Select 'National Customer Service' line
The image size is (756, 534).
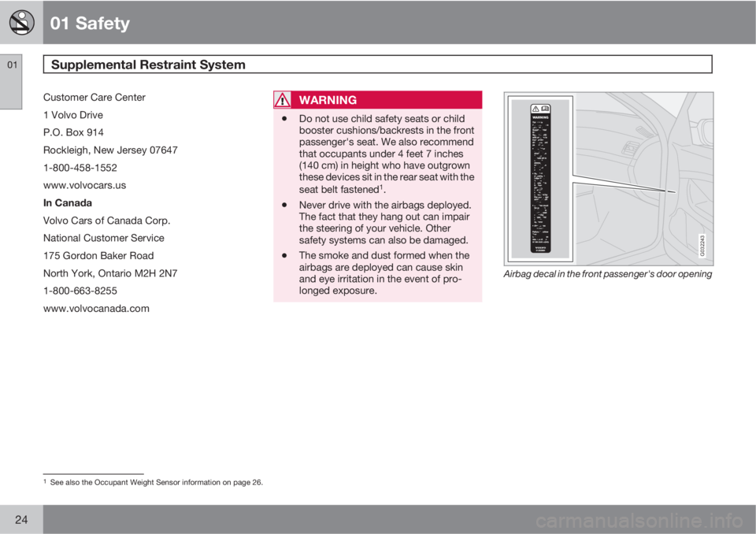coord(104,239)
